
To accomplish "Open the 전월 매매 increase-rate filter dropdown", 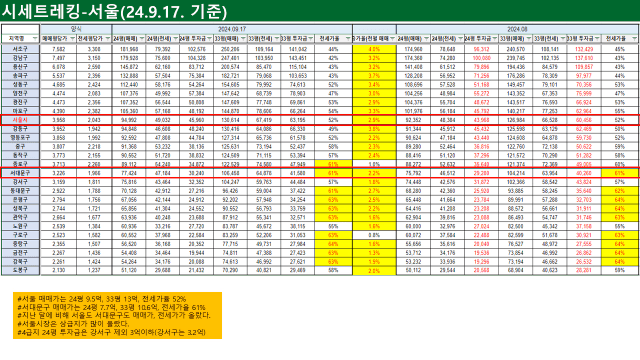I will point(392,38).
